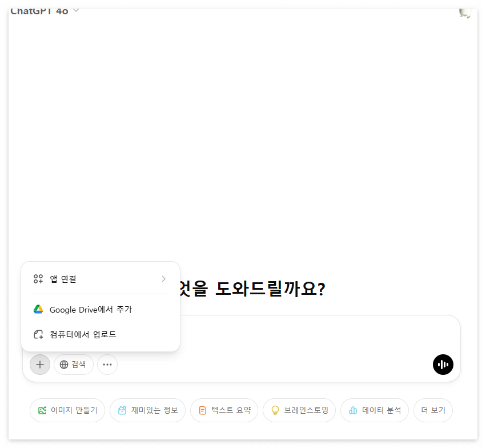Click the 검색 search button
This screenshot has width=486, height=448.
tap(73, 365)
